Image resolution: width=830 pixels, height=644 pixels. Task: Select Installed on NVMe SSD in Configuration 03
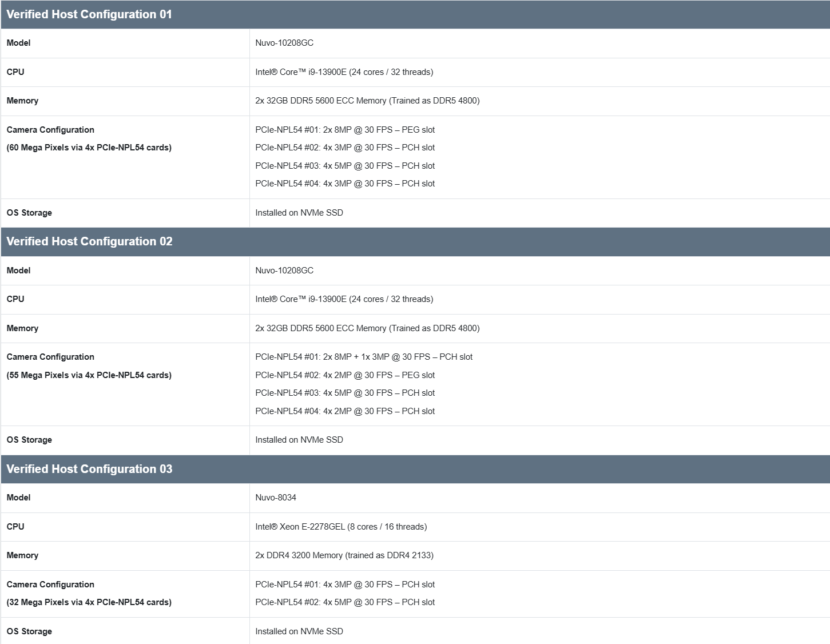pyautogui.click(x=299, y=631)
